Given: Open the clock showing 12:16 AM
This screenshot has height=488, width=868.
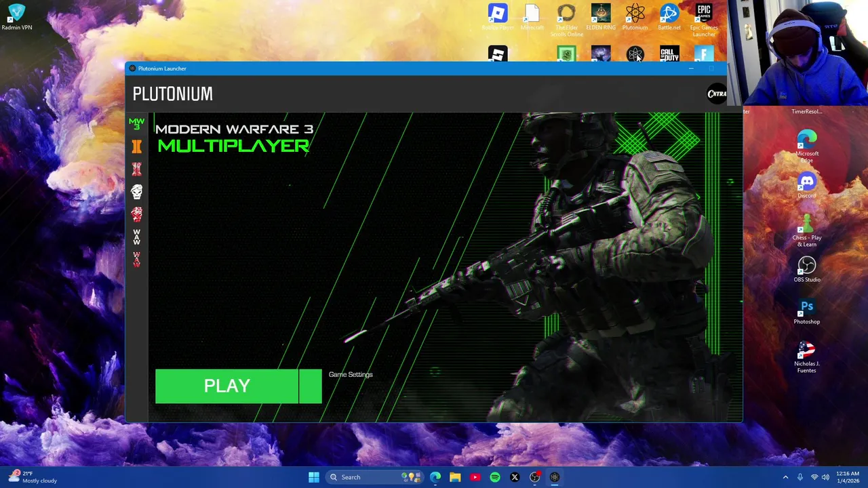Looking at the screenshot, I should [848, 477].
